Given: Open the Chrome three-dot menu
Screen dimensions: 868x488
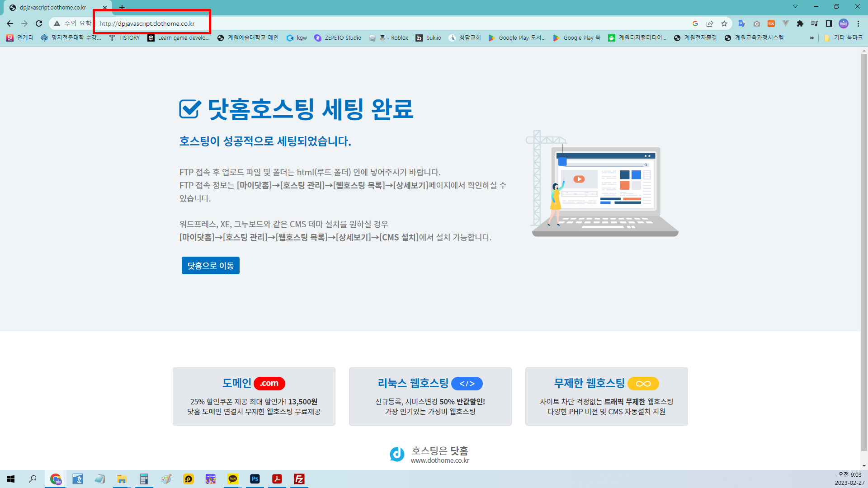Looking at the screenshot, I should (858, 23).
